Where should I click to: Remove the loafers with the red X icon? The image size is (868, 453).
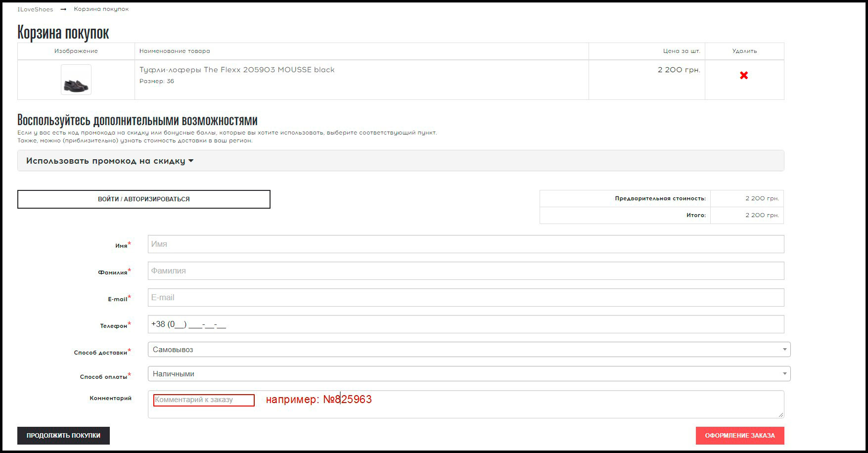coord(744,76)
